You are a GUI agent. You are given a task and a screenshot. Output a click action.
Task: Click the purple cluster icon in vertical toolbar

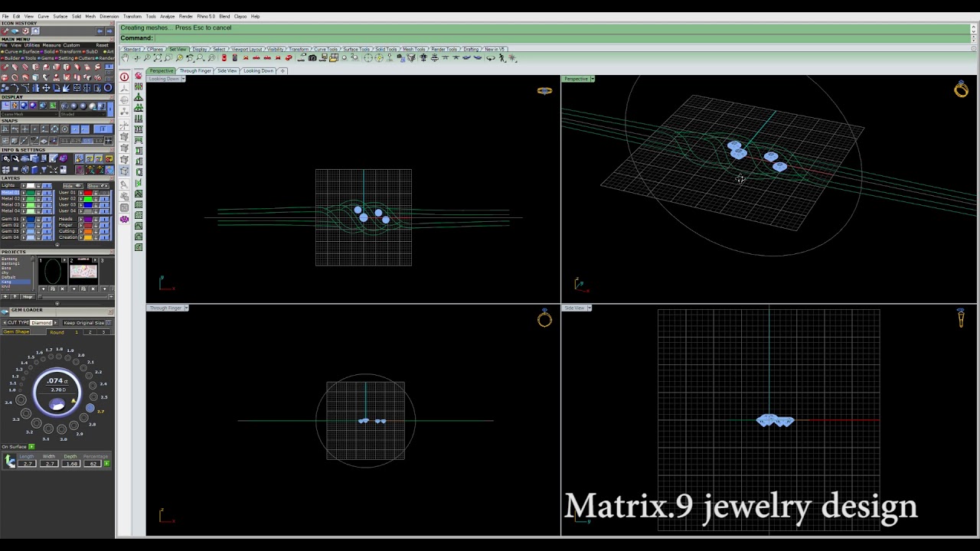pyautogui.click(x=125, y=219)
